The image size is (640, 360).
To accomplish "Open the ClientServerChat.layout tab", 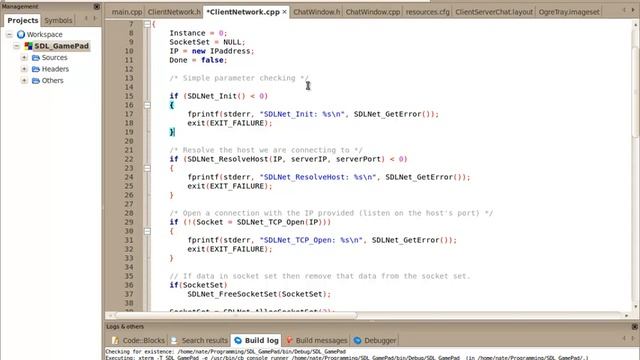I will click(x=494, y=12).
